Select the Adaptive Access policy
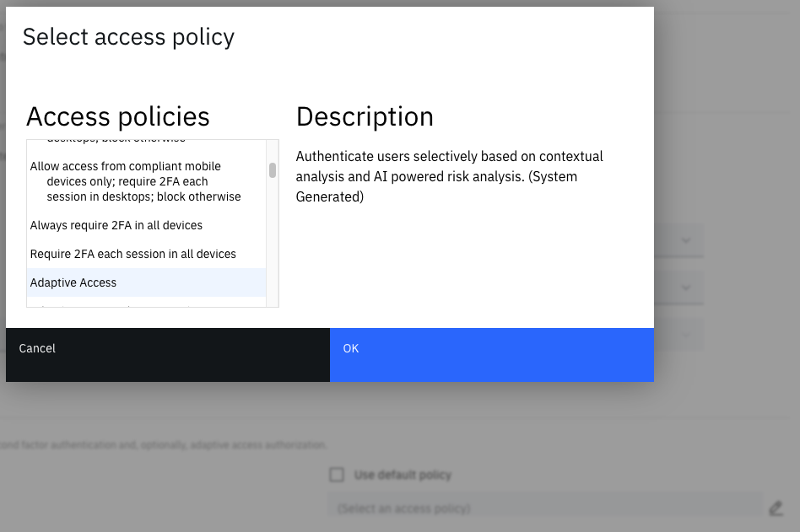 tap(147, 282)
